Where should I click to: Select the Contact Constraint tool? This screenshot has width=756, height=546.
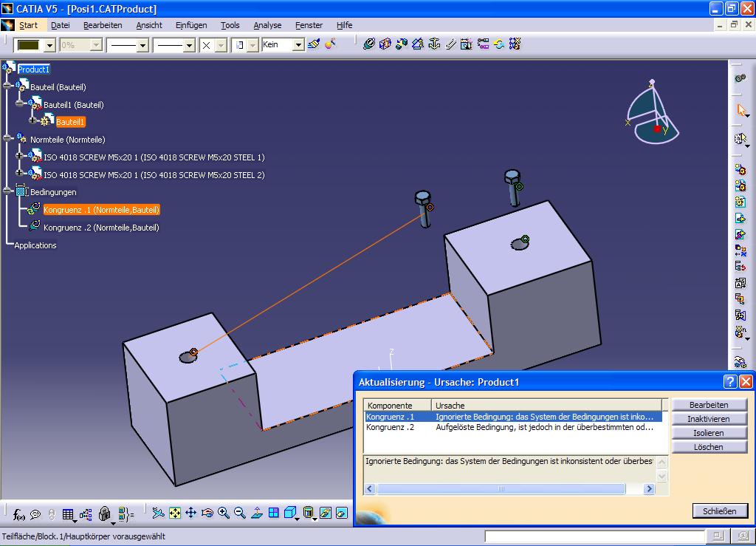(385, 44)
